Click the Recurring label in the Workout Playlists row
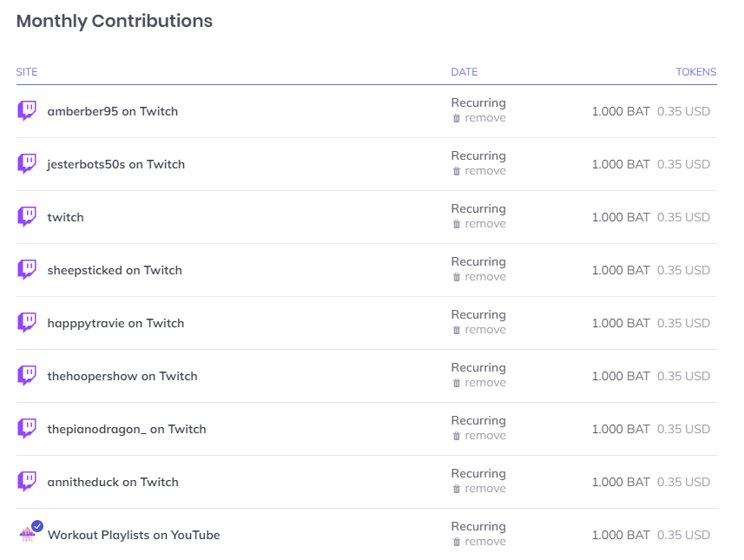The width and height of the screenshot is (744, 560). pyautogui.click(x=478, y=527)
